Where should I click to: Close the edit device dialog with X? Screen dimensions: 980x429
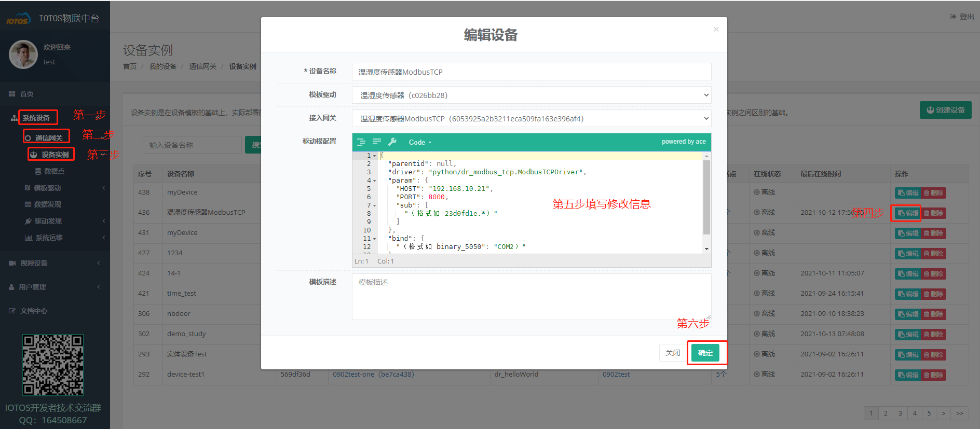click(x=716, y=30)
